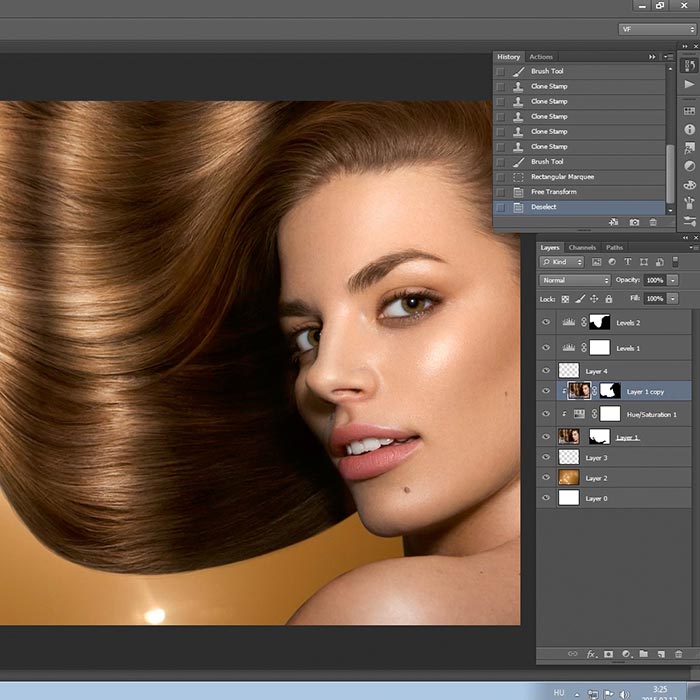Image resolution: width=700 pixels, height=700 pixels.
Task: Open the collapsed History panel dock icon
Action: 689,66
